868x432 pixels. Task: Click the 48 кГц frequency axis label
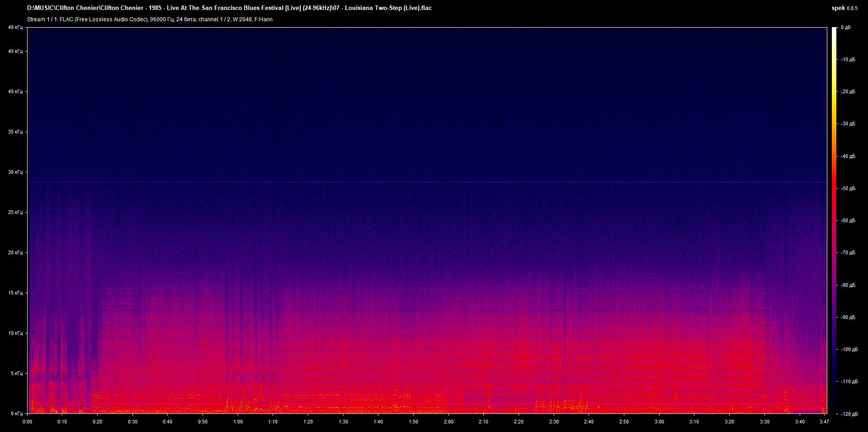click(14, 27)
